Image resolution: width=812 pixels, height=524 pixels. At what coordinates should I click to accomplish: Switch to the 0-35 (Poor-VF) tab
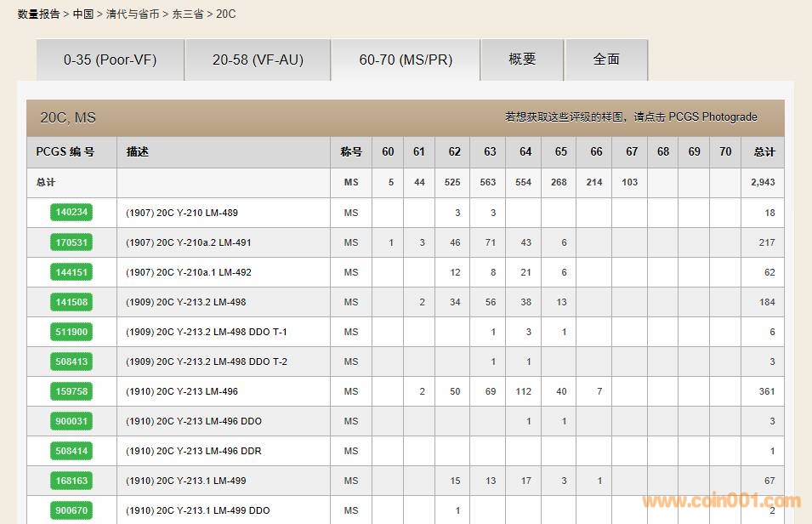pos(110,60)
